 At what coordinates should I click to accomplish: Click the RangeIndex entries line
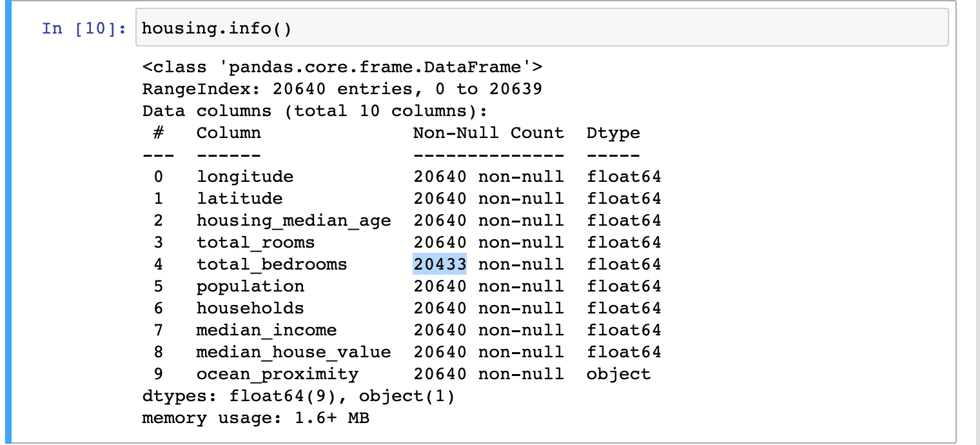[x=342, y=89]
